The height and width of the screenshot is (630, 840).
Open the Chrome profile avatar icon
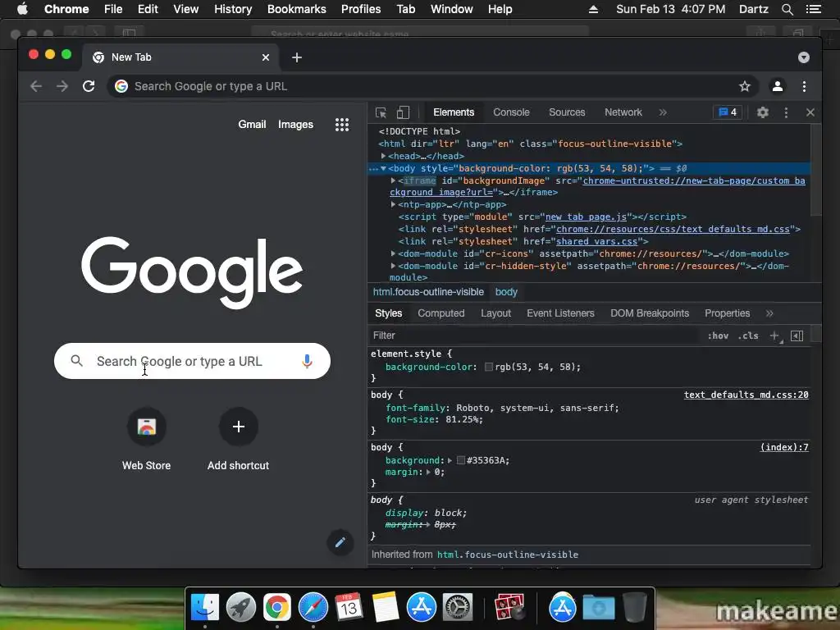coord(778,86)
